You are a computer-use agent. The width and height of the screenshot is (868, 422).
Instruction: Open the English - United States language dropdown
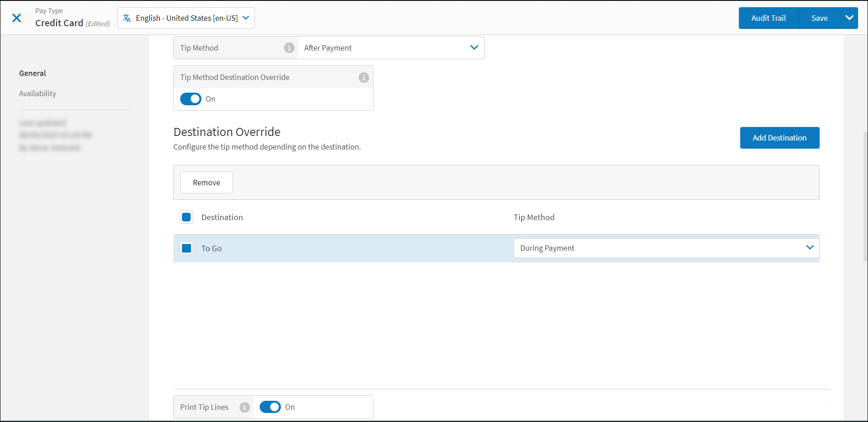pyautogui.click(x=186, y=18)
